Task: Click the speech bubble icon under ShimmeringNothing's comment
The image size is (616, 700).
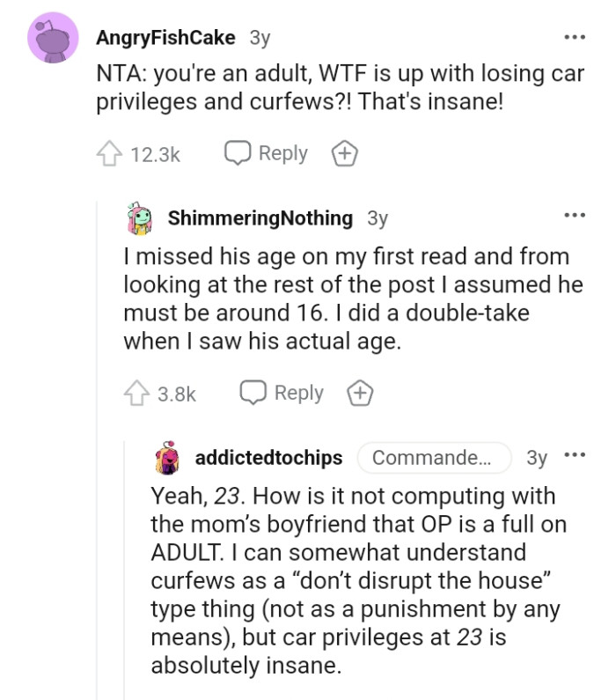Action: tap(253, 393)
